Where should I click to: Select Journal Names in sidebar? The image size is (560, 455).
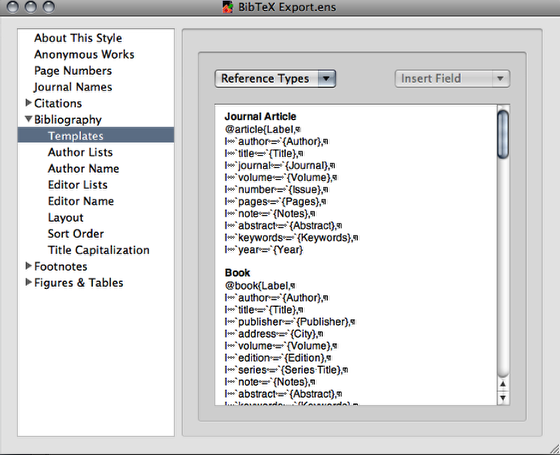73,87
